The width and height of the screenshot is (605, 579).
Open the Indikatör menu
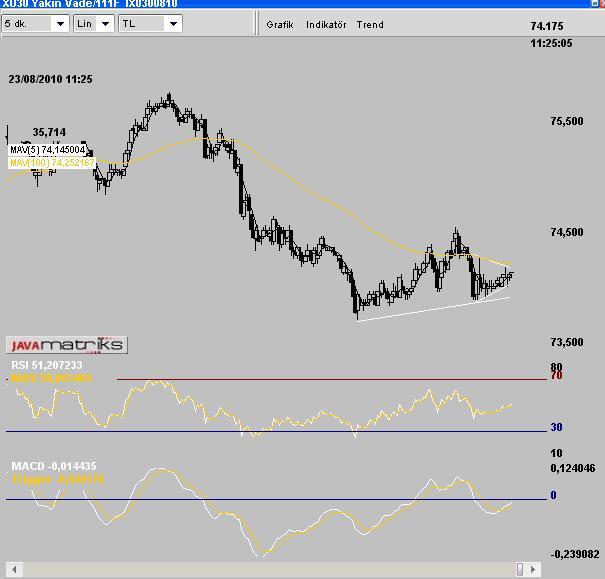point(326,25)
